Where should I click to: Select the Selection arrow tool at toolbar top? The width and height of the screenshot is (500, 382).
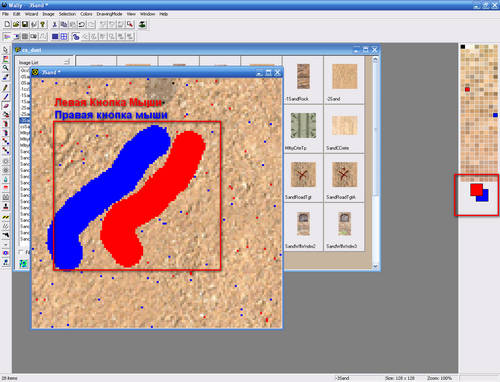coord(6,50)
